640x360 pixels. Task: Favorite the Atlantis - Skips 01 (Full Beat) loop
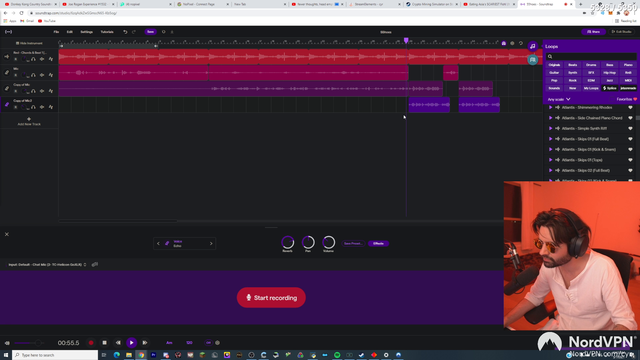[630, 139]
